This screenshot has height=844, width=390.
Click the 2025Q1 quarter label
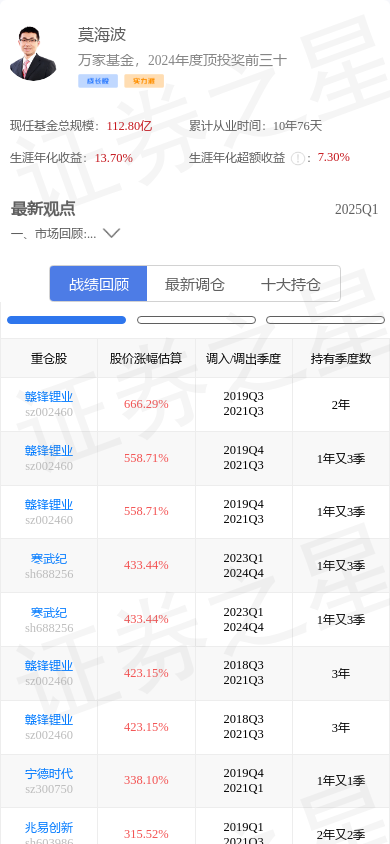click(x=357, y=209)
